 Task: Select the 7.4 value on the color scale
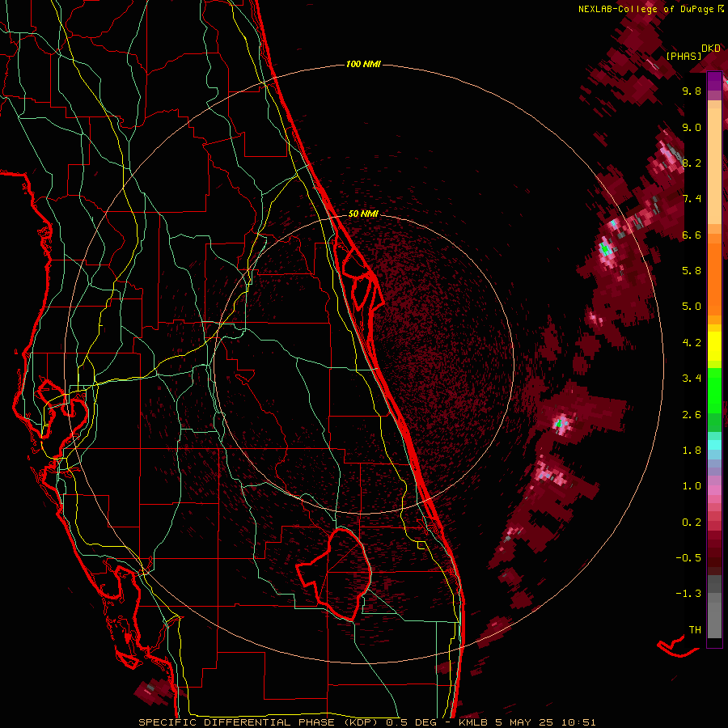(692, 199)
